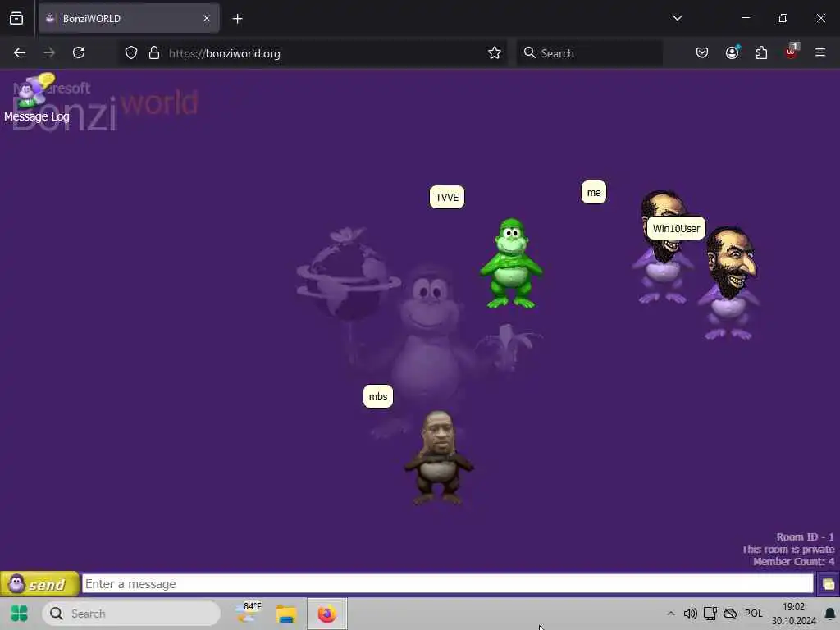This screenshot has width=840, height=630.
Task: Open the notification bell
Action: 830,614
